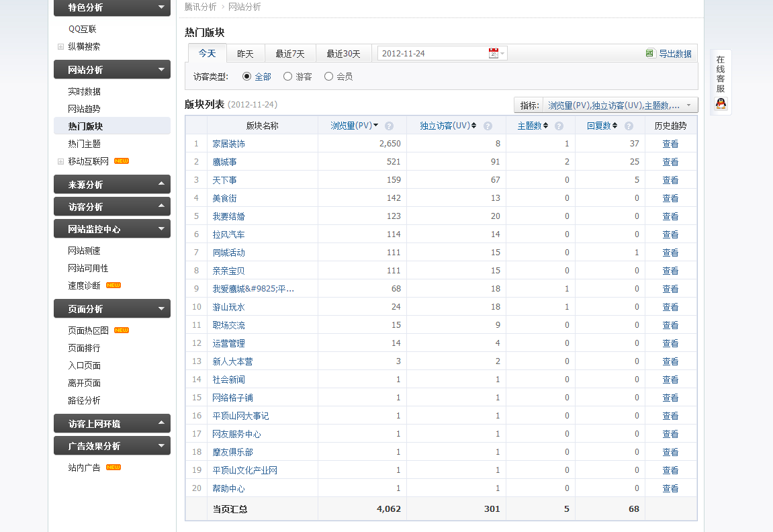Click help icon next to 回复数

point(629,126)
